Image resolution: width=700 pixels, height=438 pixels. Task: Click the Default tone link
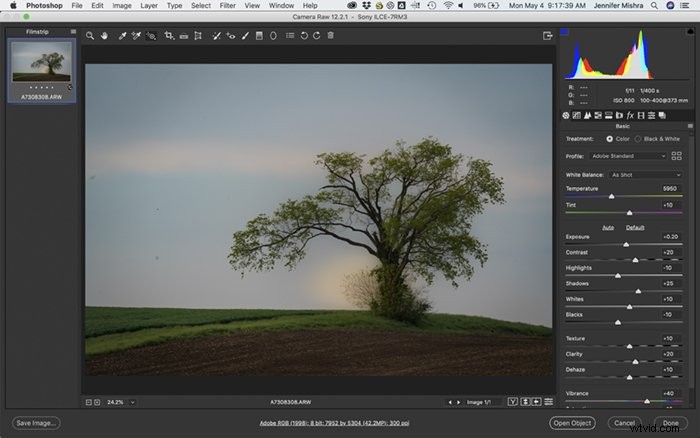[x=635, y=228]
